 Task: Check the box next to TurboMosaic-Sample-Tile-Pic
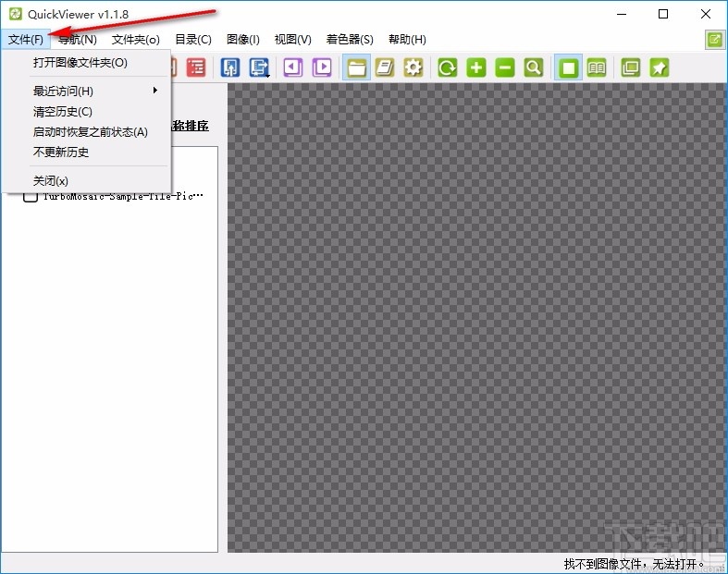(31, 196)
